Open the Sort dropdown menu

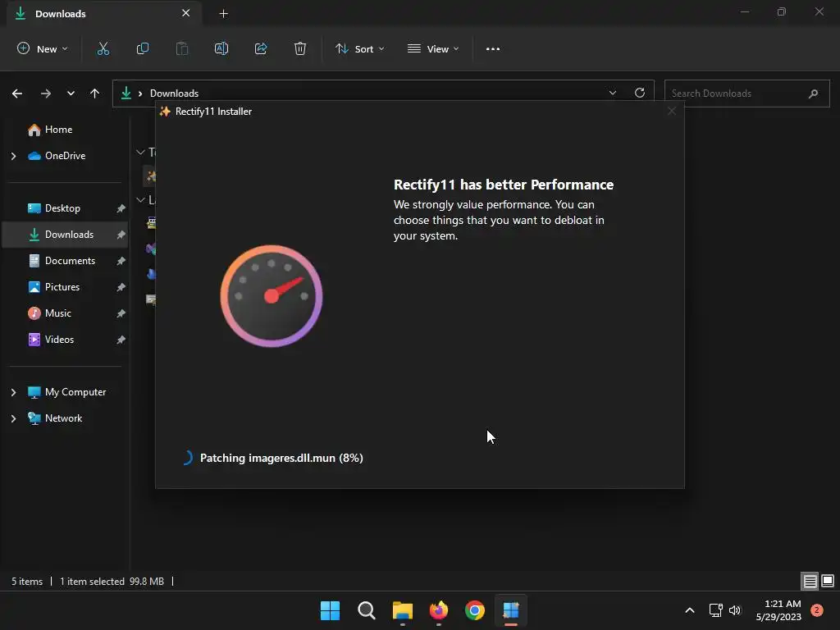(360, 48)
